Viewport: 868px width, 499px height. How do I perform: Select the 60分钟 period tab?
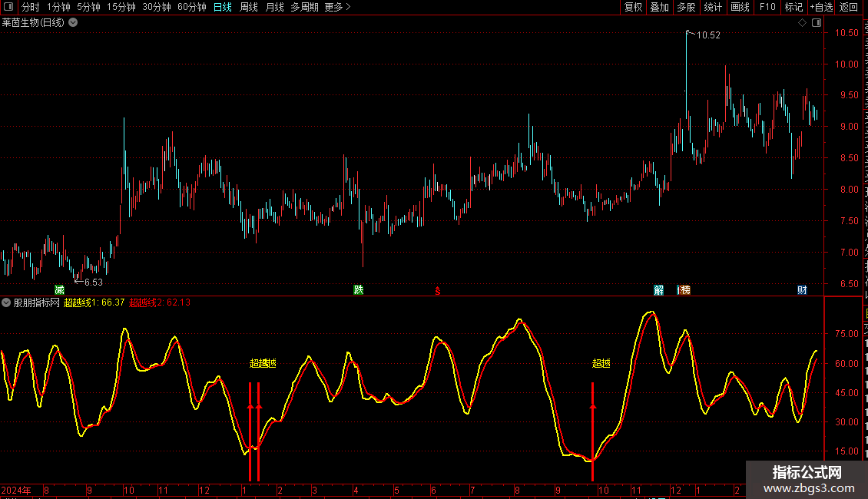tap(192, 7)
